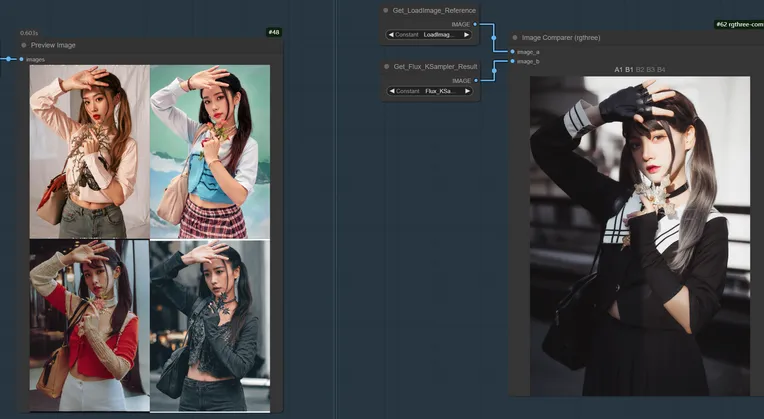Click the Get_Flux_KSampler_Result node title
Viewport: 764px width, 419px height.
point(436,67)
